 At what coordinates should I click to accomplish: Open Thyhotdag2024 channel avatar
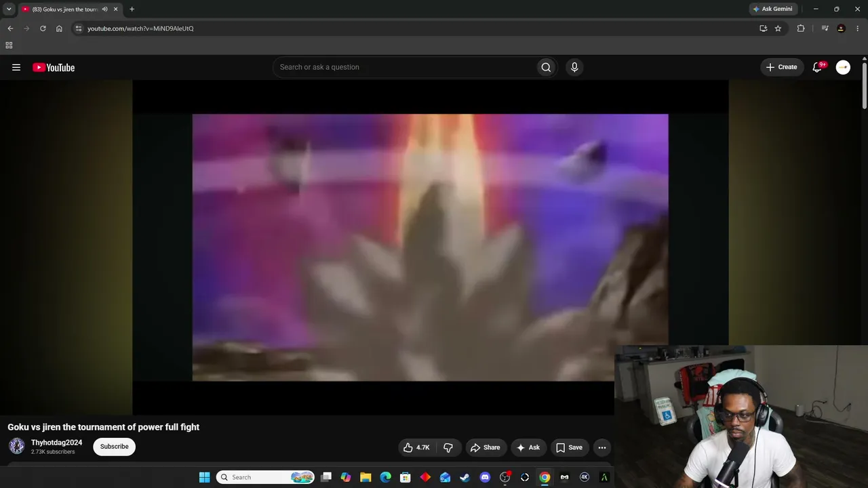pyautogui.click(x=17, y=446)
